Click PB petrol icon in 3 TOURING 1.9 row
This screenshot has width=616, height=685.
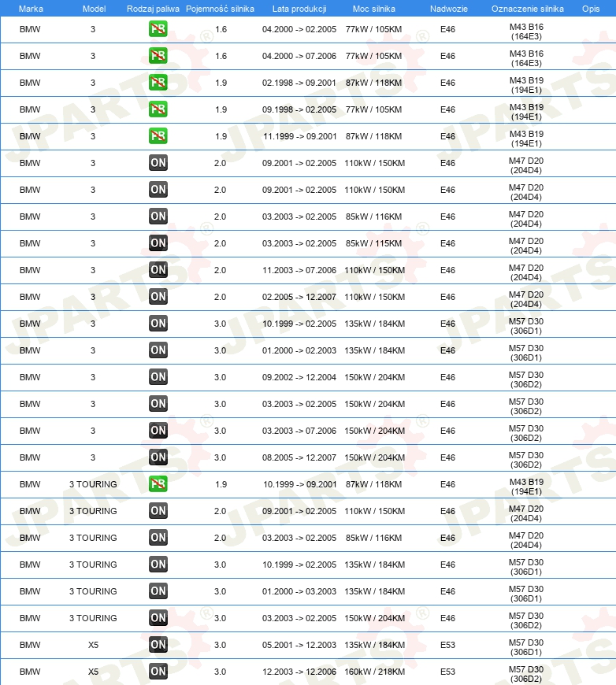pyautogui.click(x=158, y=484)
